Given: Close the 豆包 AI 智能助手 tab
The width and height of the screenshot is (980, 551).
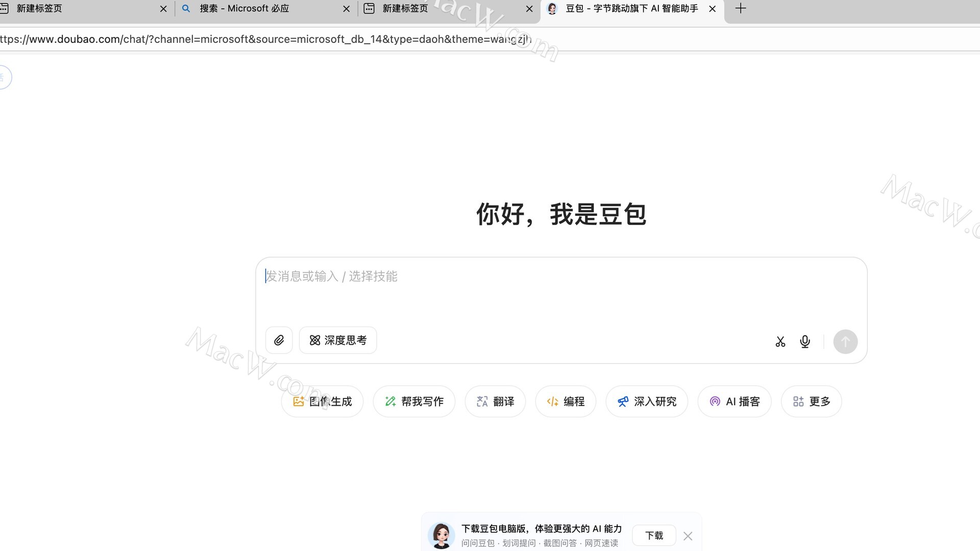Looking at the screenshot, I should [x=713, y=9].
